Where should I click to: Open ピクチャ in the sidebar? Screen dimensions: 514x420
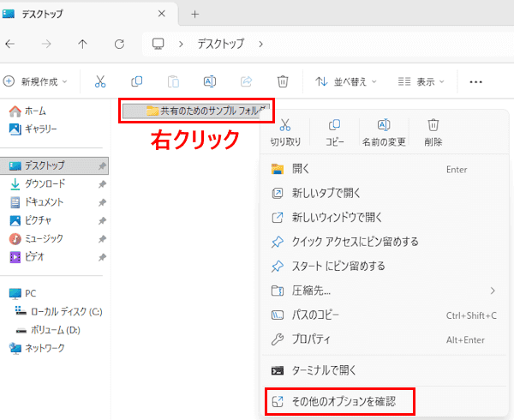31,220
